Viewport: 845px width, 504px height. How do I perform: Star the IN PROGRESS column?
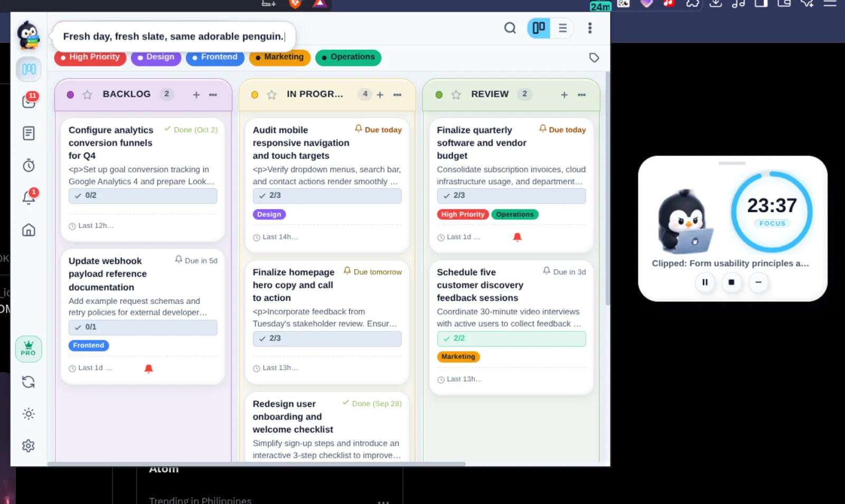coord(271,94)
